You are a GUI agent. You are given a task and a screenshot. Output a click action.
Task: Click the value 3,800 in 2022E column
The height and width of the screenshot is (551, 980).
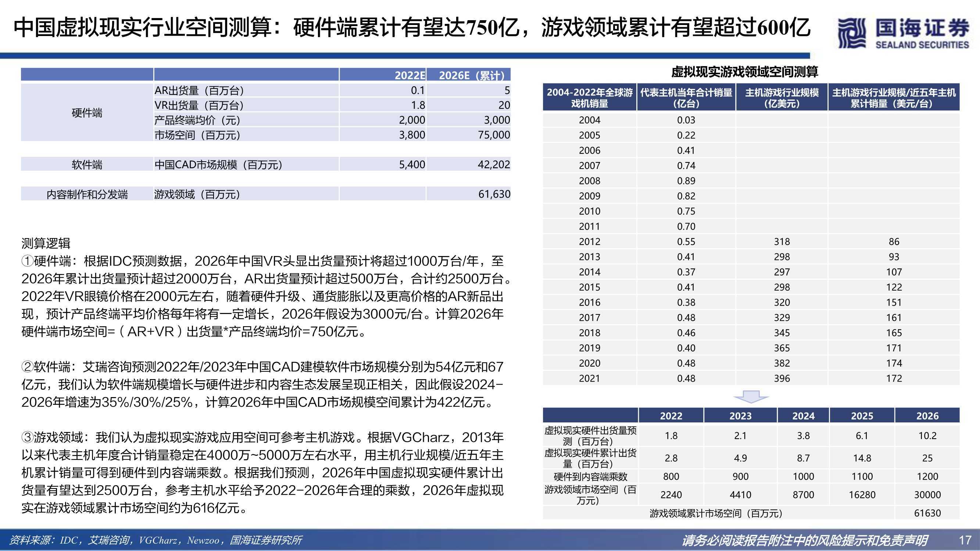412,134
